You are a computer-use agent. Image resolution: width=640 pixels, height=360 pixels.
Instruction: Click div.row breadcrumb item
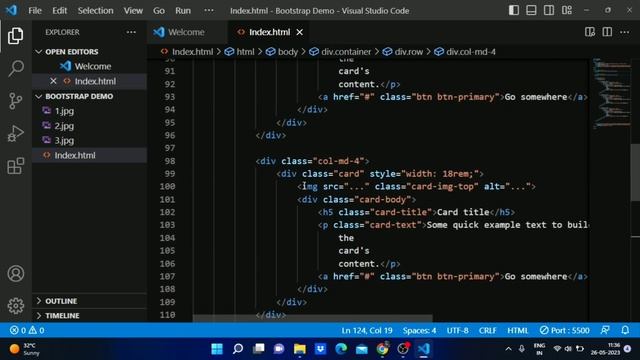pos(403,52)
